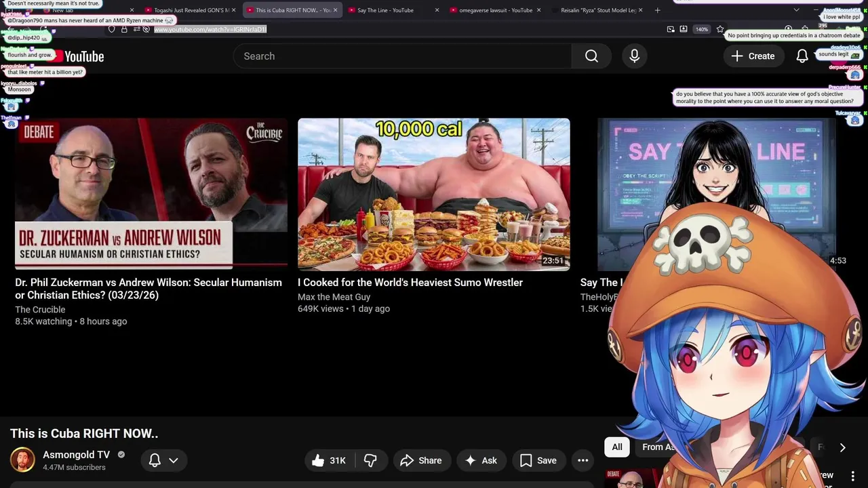Click the install download icon in address bar
868x488 pixels.
pyautogui.click(x=683, y=29)
